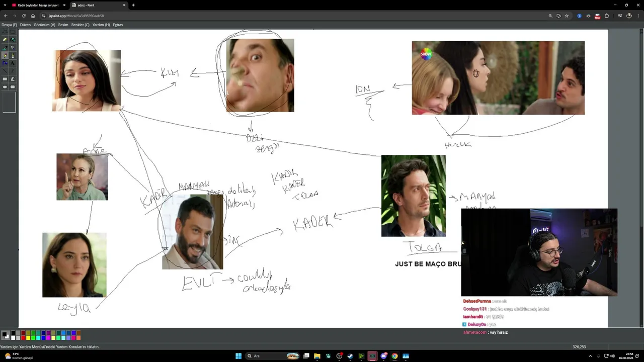
Task: Open the browser extensions puzzle icon
Action: [606, 16]
